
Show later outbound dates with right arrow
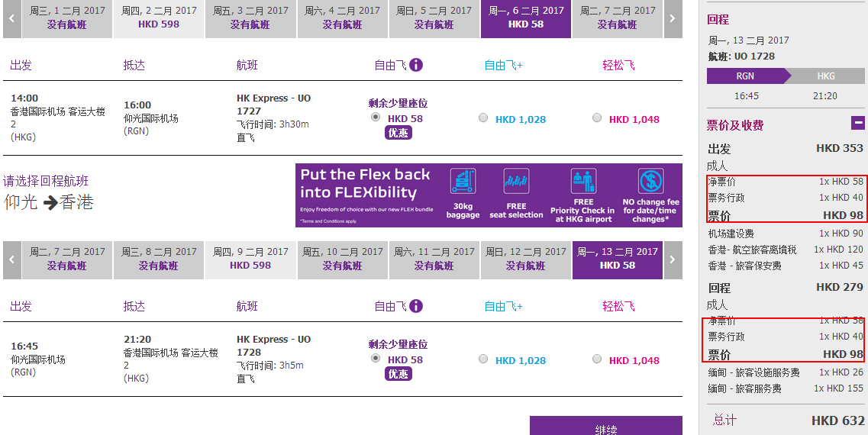673,19
